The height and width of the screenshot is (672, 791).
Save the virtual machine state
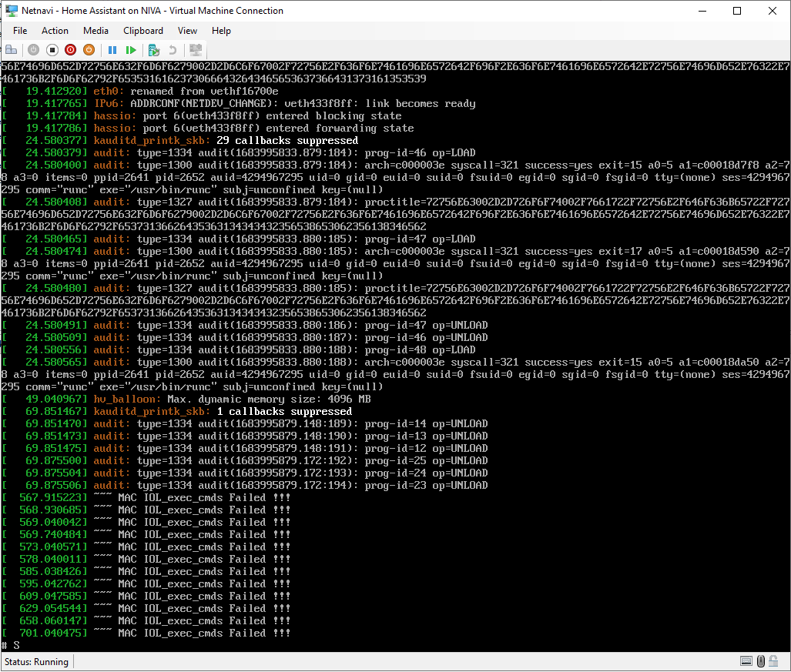click(x=89, y=49)
